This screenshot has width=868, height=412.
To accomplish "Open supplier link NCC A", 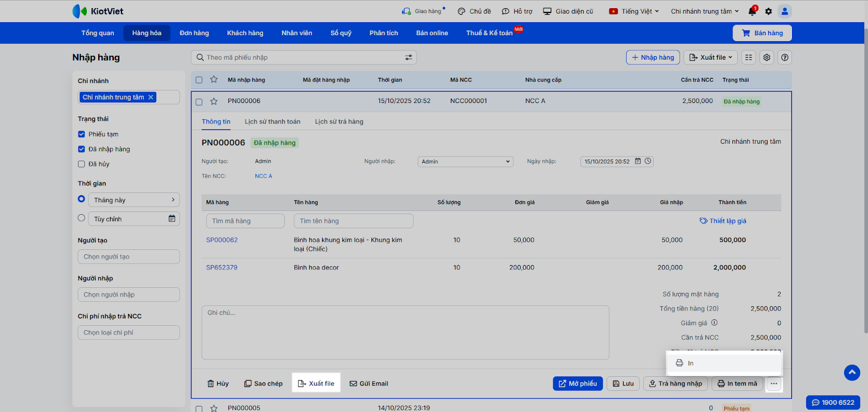I will [264, 176].
